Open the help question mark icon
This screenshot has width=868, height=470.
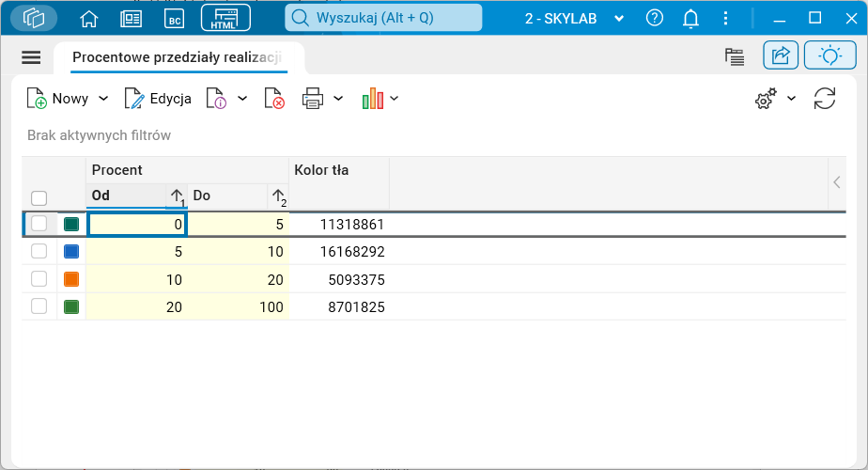tap(655, 18)
